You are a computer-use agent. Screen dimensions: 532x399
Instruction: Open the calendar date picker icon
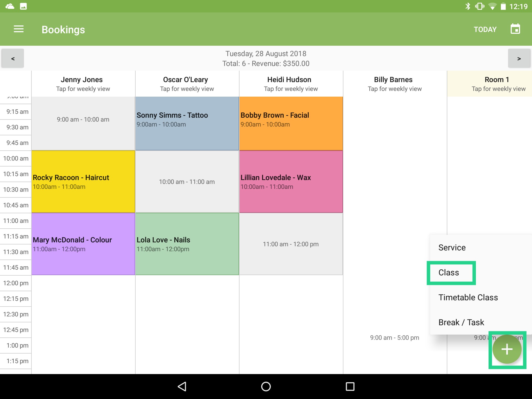(x=515, y=29)
